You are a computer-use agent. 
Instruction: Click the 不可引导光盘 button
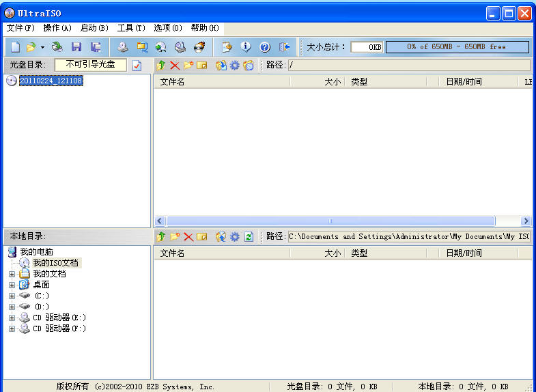pos(90,65)
